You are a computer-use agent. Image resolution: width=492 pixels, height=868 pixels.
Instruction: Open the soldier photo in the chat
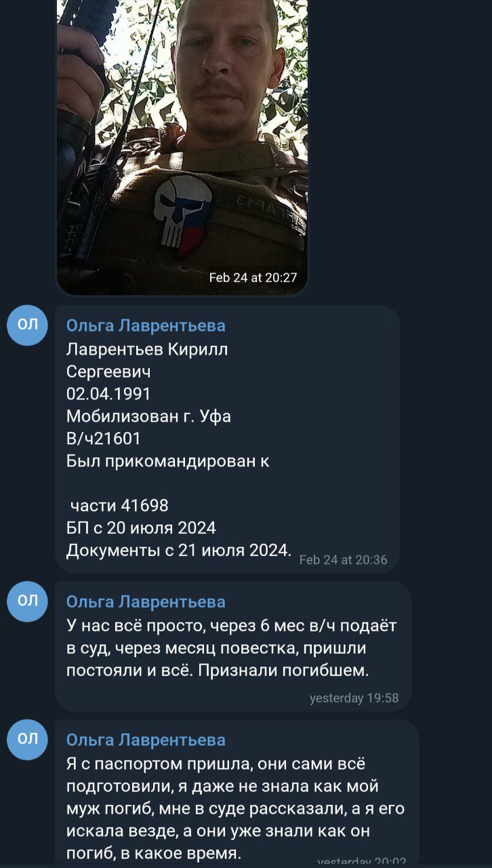[x=182, y=146]
